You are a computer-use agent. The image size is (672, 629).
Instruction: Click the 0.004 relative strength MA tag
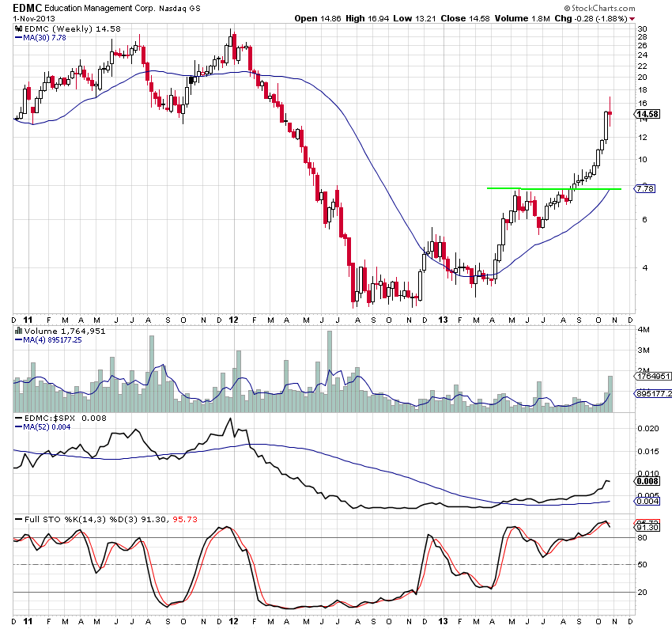coord(647,502)
